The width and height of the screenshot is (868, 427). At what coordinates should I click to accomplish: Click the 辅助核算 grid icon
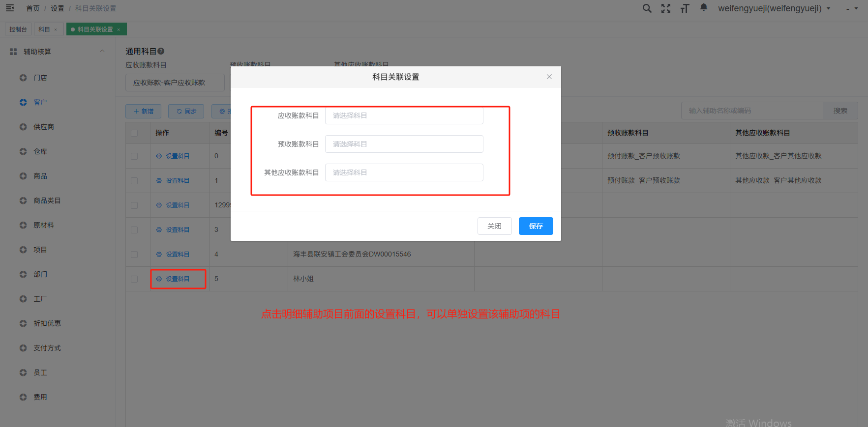pyautogui.click(x=13, y=52)
